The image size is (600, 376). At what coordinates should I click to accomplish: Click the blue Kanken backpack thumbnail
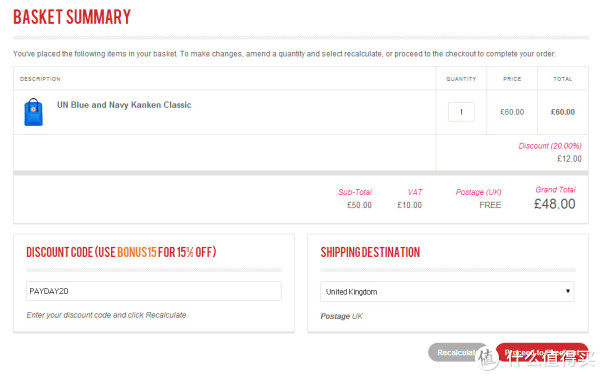tap(34, 112)
